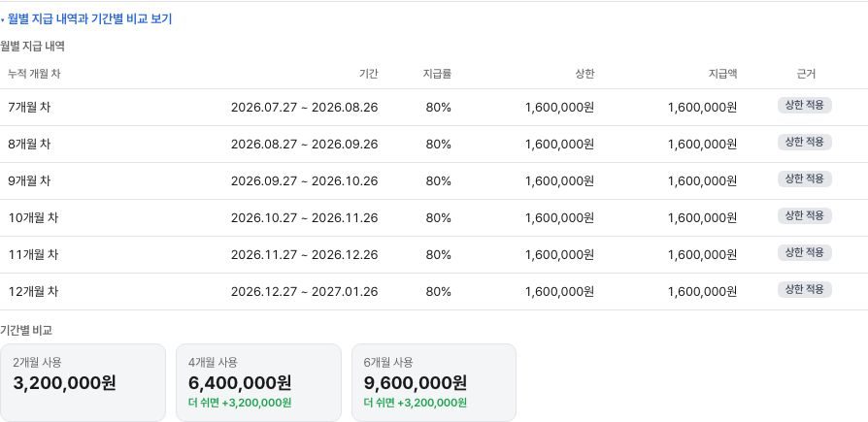Click the 상한 적용 badge for 7개월 차
Viewport: 868px width, 422px height.
coord(804,105)
